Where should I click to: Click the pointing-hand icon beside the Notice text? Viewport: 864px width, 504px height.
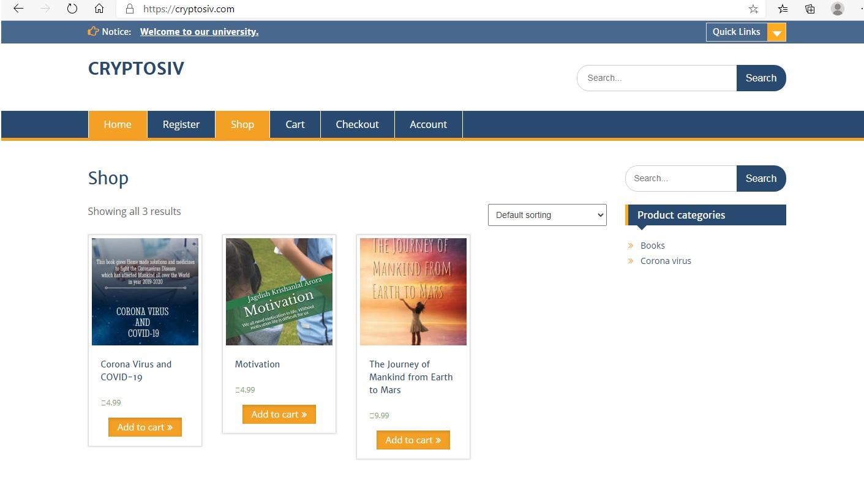point(92,31)
